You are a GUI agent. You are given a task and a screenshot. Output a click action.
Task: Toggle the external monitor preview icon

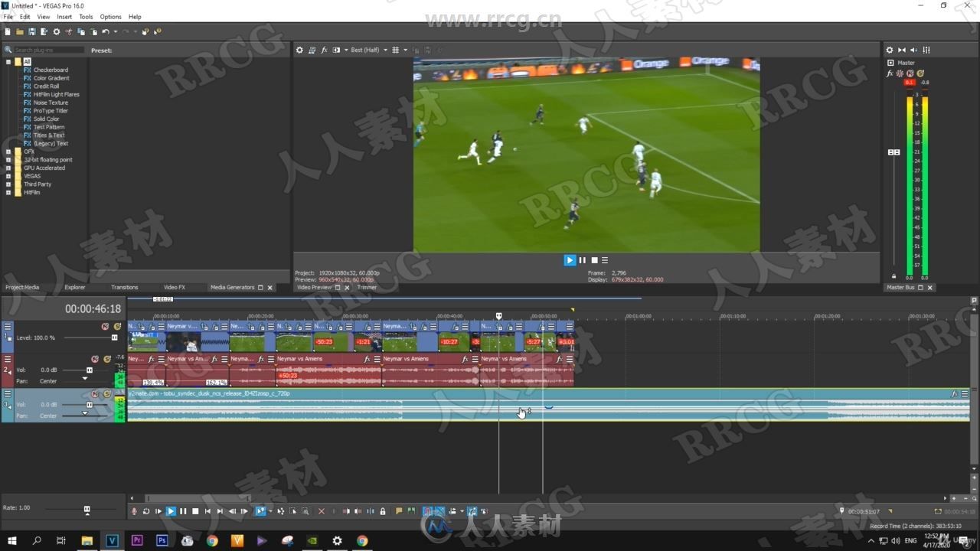pyautogui.click(x=312, y=50)
